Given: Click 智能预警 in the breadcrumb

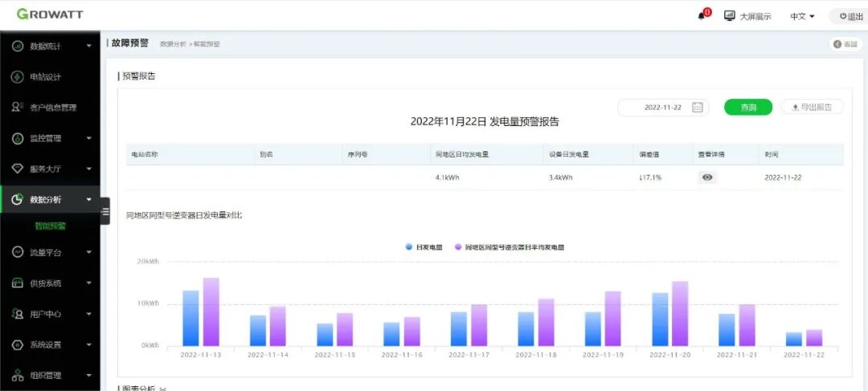Looking at the screenshot, I should (207, 43).
